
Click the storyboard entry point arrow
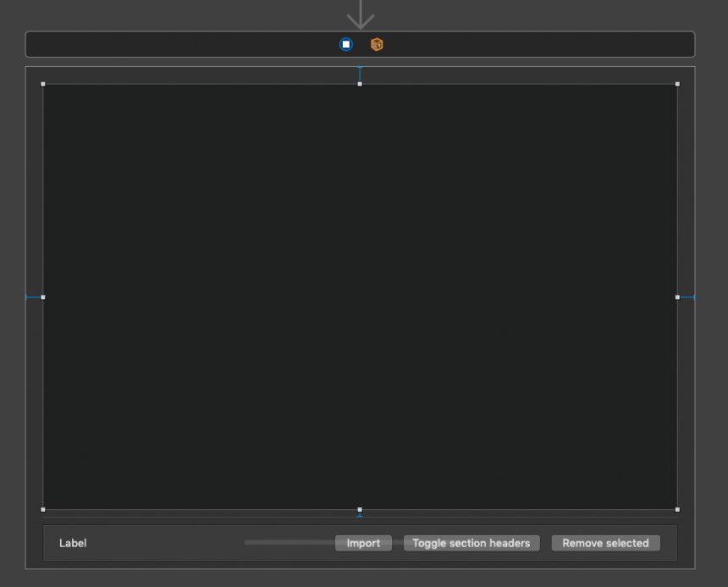point(361,14)
